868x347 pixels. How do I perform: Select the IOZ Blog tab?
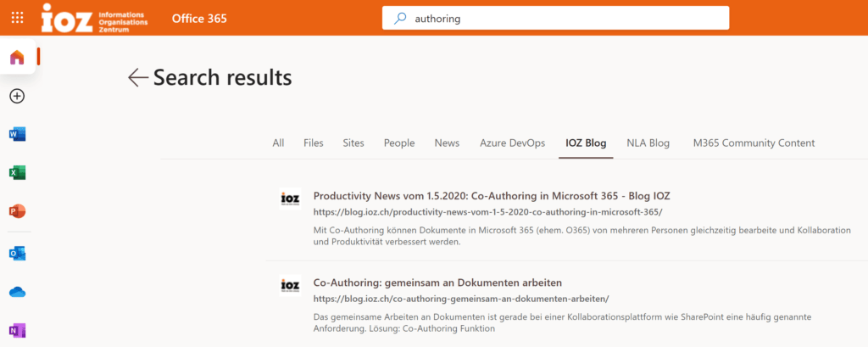pos(586,143)
